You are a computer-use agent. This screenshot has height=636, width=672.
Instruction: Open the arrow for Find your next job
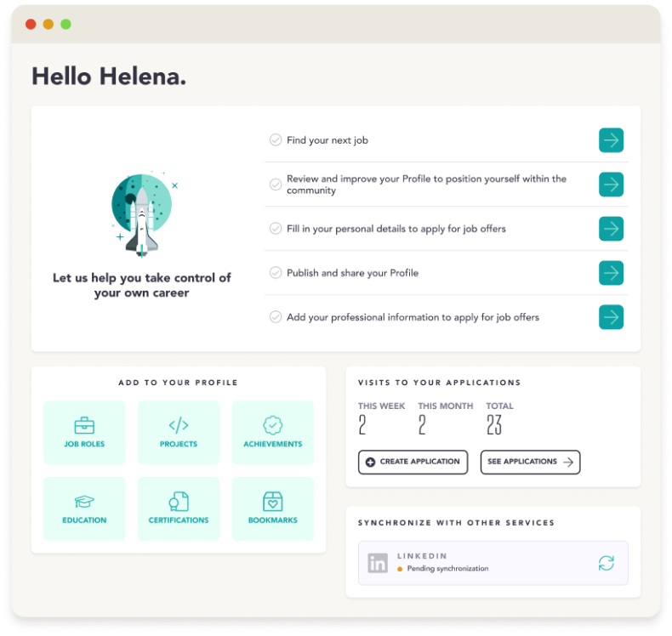611,140
